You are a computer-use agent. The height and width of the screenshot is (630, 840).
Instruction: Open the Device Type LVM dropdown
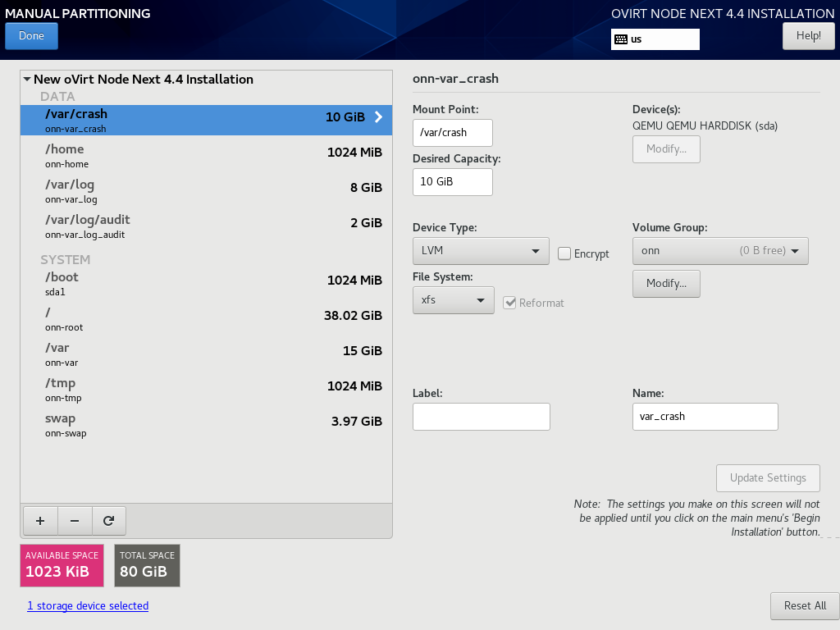[481, 251]
